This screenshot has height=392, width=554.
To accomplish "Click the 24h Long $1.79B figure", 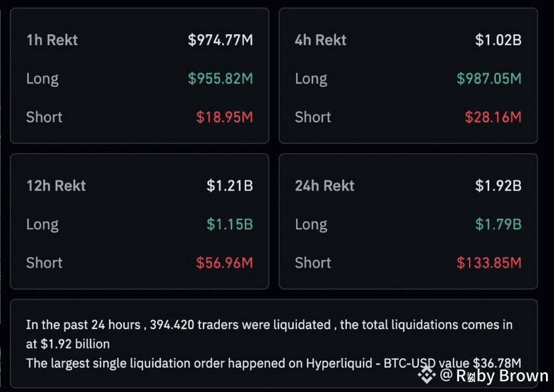I will (498, 224).
